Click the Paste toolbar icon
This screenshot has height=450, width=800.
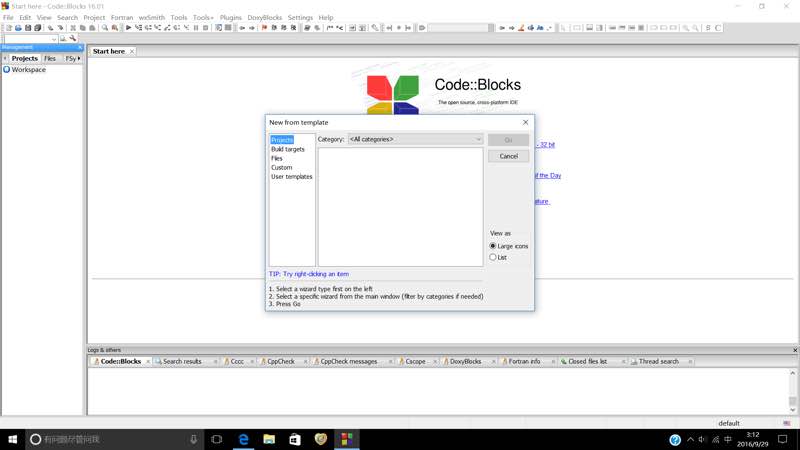[x=92, y=28]
